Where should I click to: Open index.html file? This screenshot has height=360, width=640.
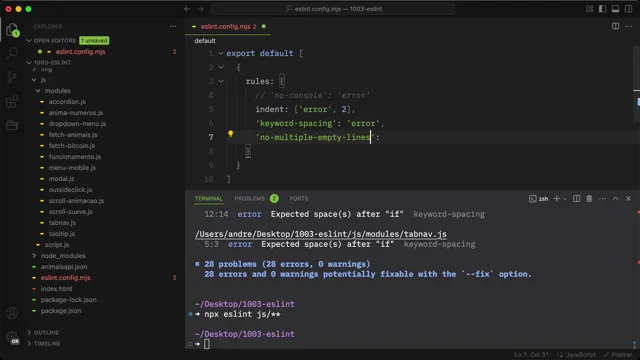[x=56, y=289]
